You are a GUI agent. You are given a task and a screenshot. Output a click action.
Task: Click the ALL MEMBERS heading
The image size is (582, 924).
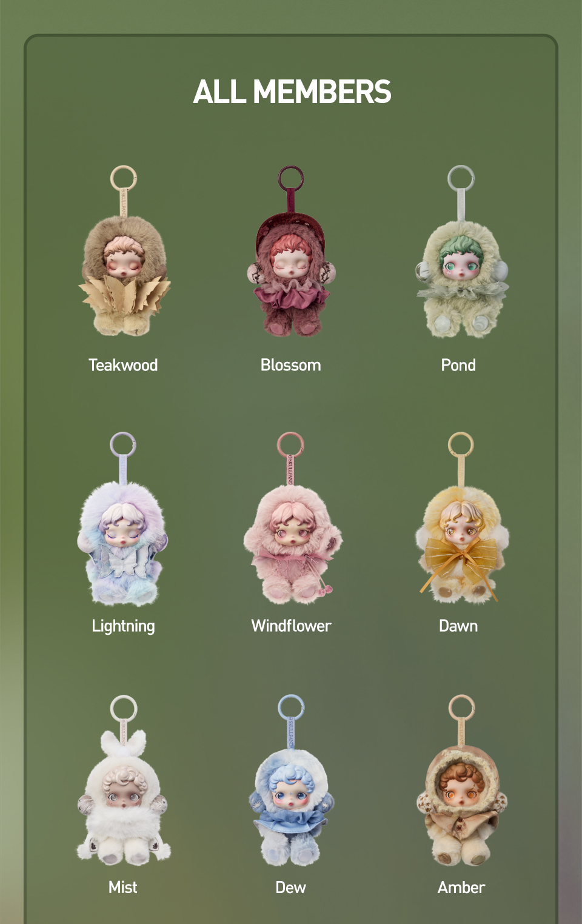click(292, 92)
